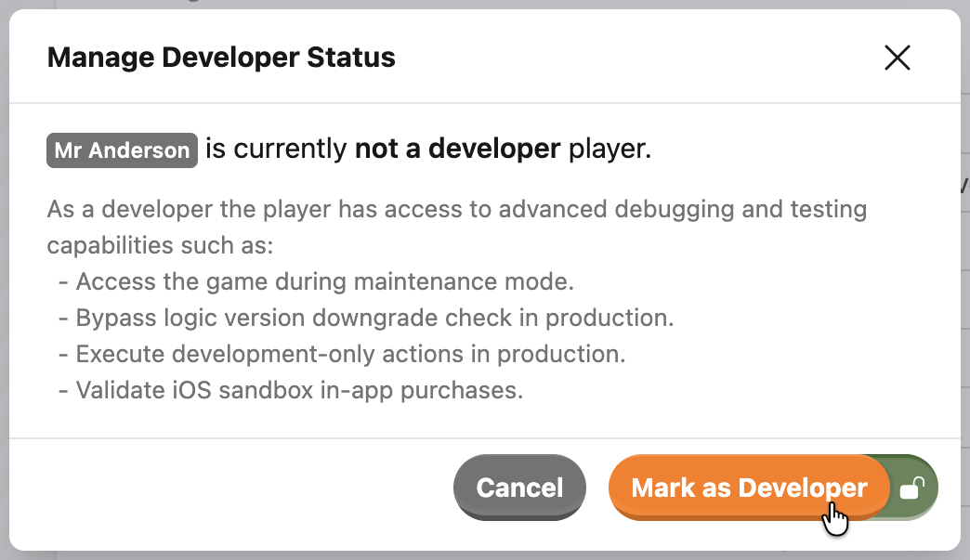
Task: Click the "As a developer the player" sentence
Action: click(x=186, y=209)
